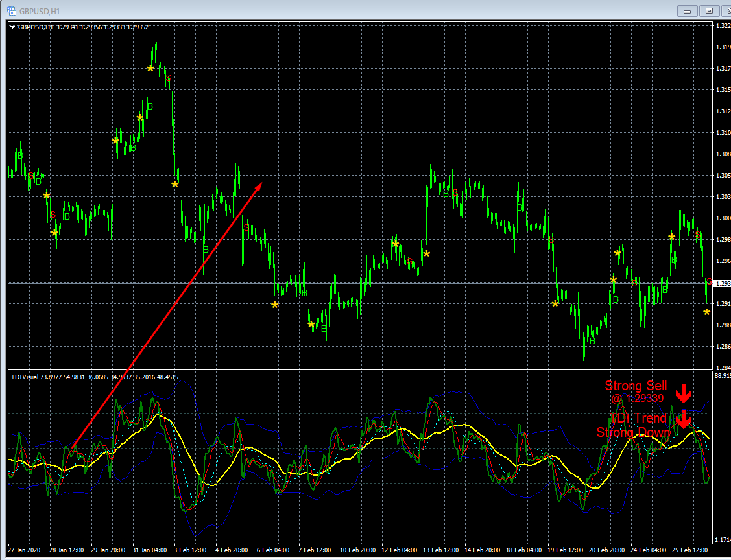Click the 3 Feb 12:00 label on time axis
Viewport: 731px width, 560px height.
[190, 550]
